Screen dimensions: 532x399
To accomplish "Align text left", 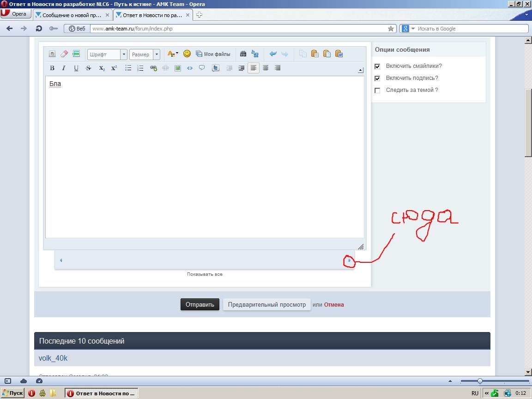I will pos(254,68).
